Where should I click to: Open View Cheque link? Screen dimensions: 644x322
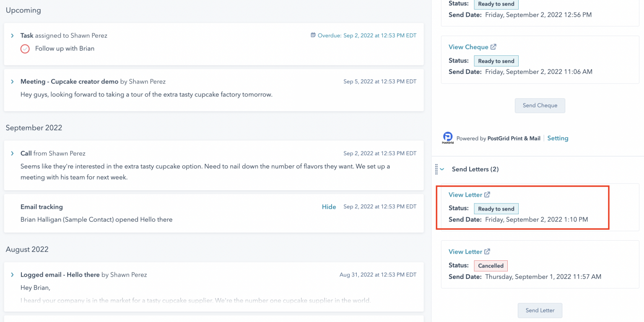[468, 47]
